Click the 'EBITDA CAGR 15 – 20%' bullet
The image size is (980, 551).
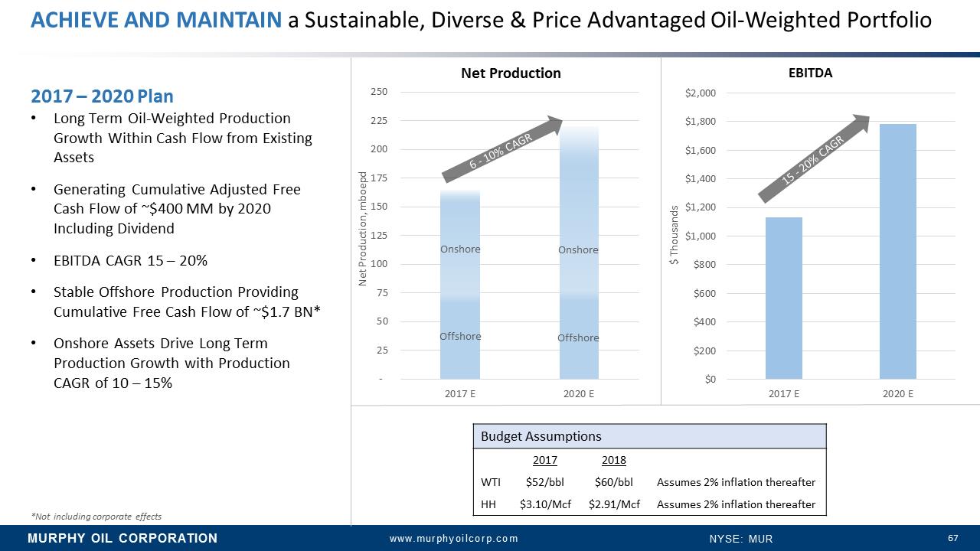tap(130, 260)
